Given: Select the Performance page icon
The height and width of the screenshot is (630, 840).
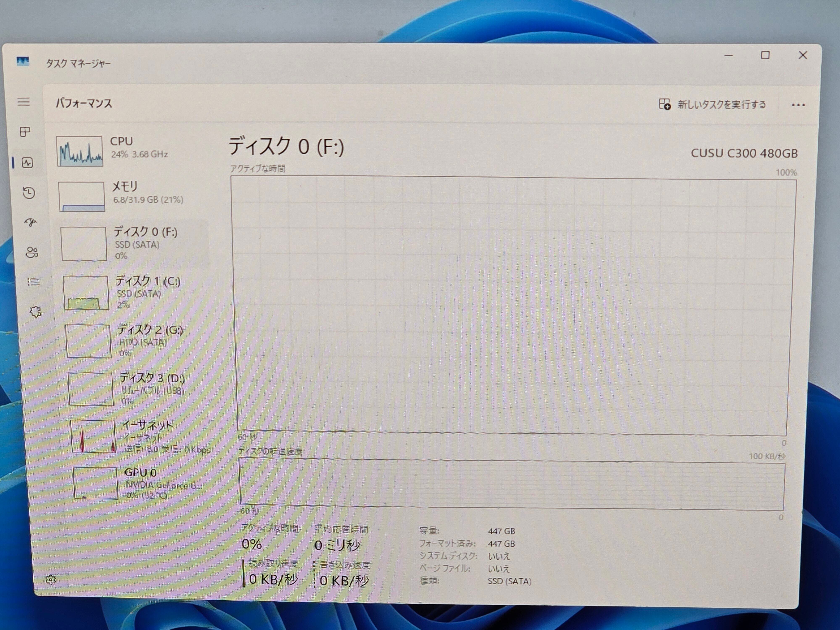Looking at the screenshot, I should click(x=27, y=163).
